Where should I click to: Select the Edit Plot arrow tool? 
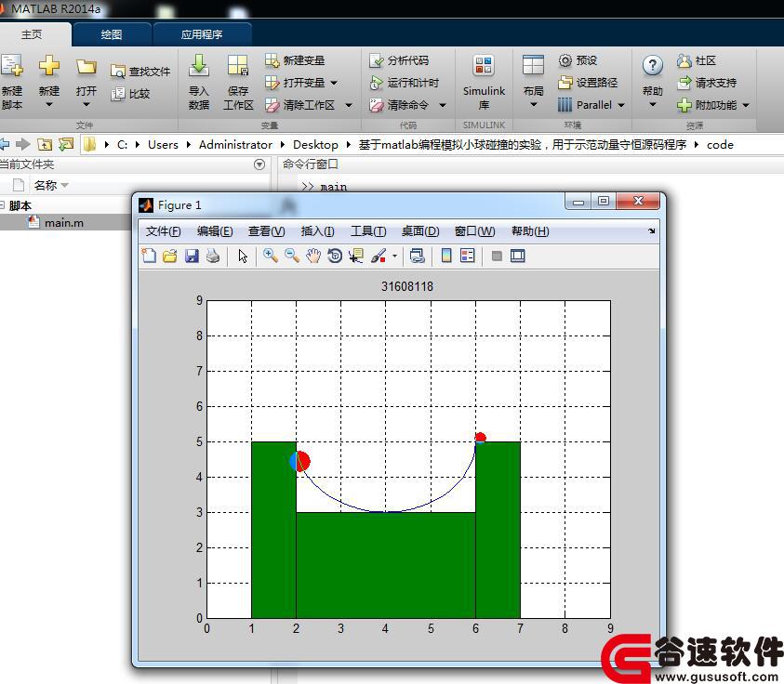[x=243, y=256]
